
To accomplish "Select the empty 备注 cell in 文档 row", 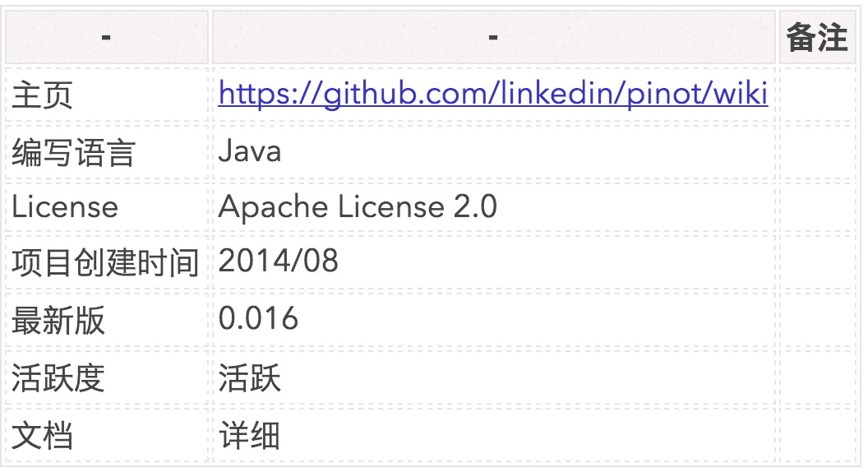I will pos(817,434).
